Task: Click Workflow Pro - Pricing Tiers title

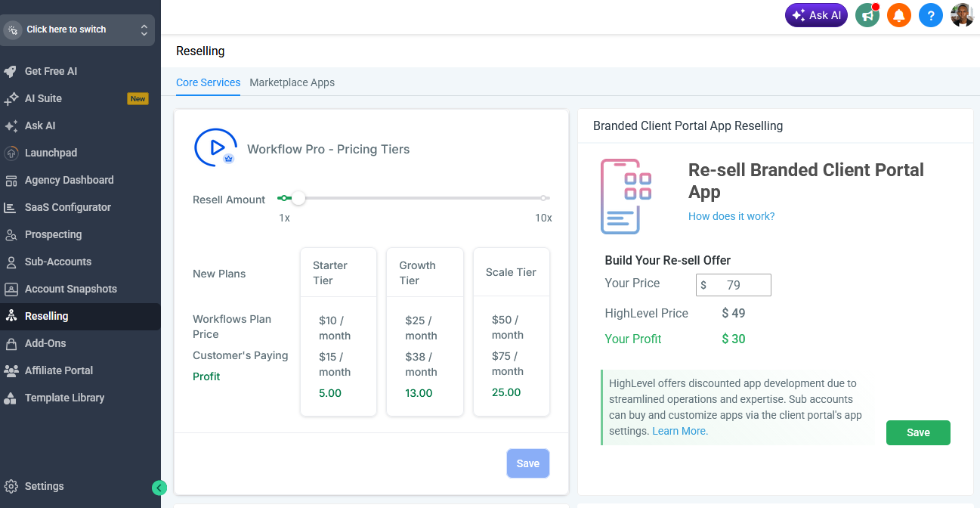Action: click(329, 149)
